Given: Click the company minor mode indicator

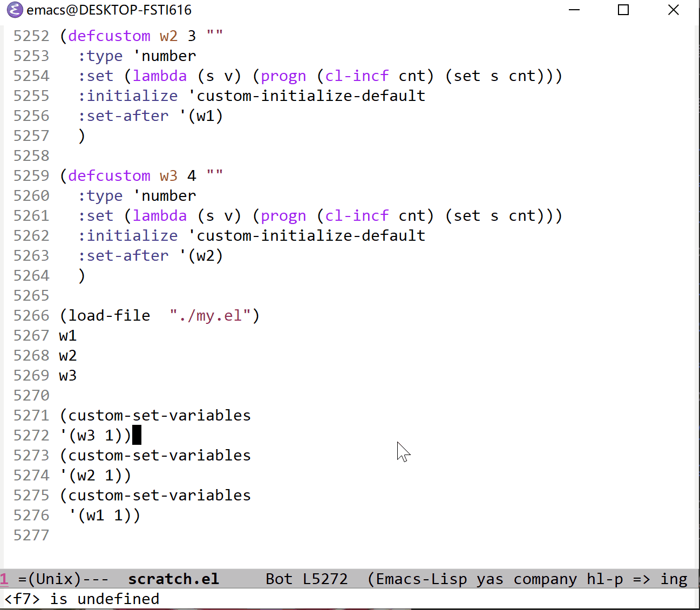Looking at the screenshot, I should (x=545, y=579).
